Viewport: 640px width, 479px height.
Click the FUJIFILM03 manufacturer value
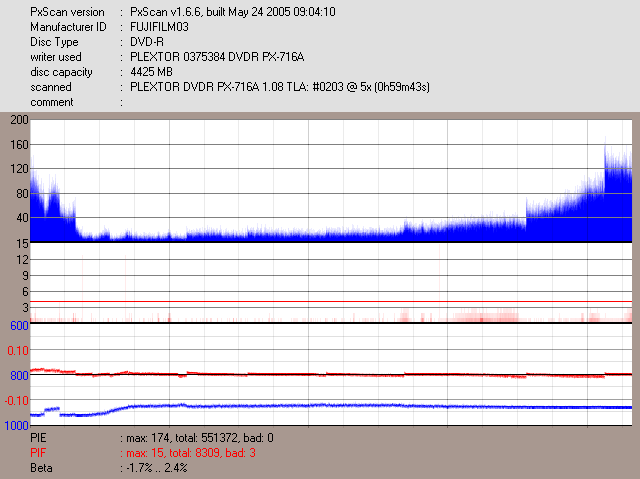159,27
